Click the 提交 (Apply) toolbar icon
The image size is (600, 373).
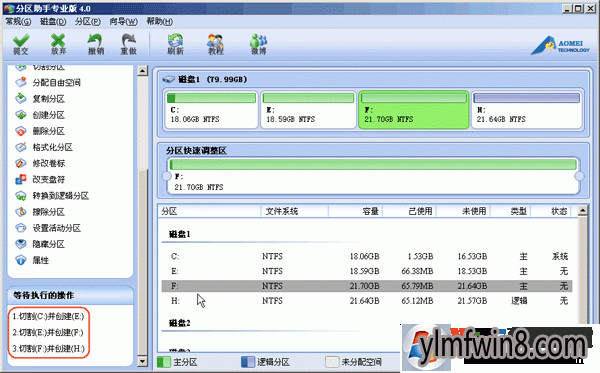coord(21,45)
